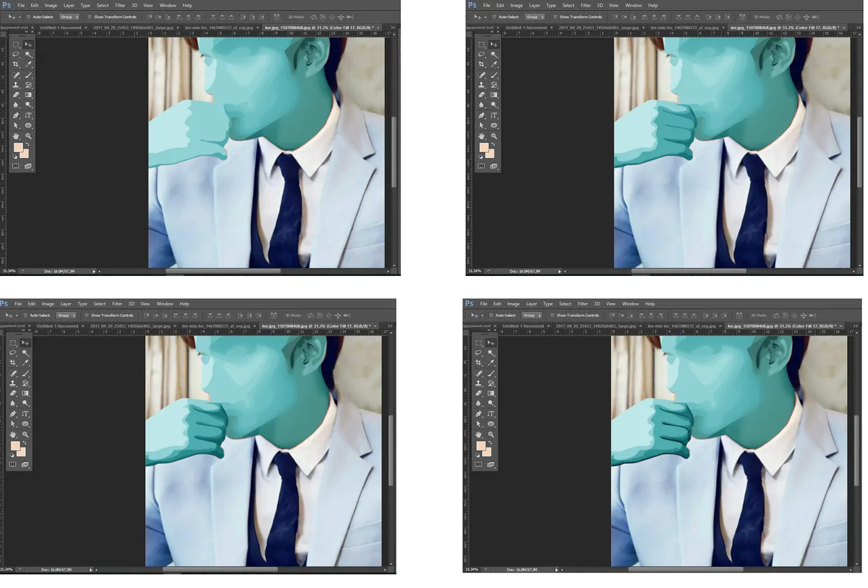868x588 pixels.
Task: Open the Group dropdown in top-right window
Action: pyautogui.click(x=534, y=17)
